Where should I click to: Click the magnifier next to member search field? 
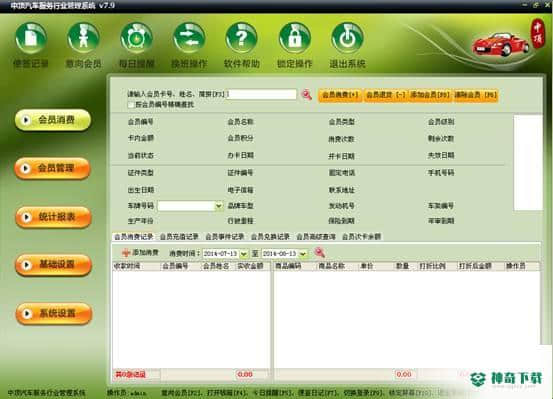point(307,95)
